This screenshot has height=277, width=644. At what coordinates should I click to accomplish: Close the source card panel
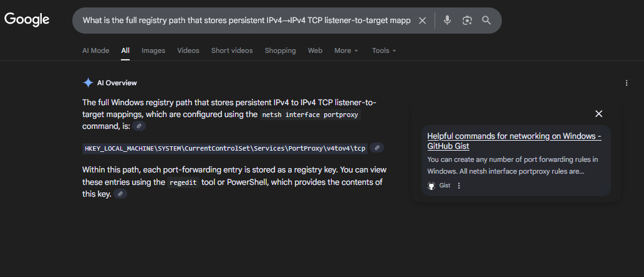coord(598,114)
